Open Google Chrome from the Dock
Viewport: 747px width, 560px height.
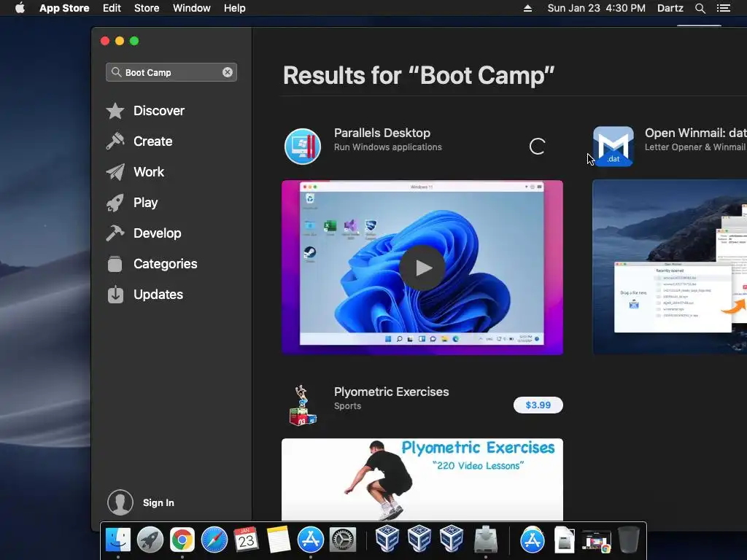click(x=182, y=540)
